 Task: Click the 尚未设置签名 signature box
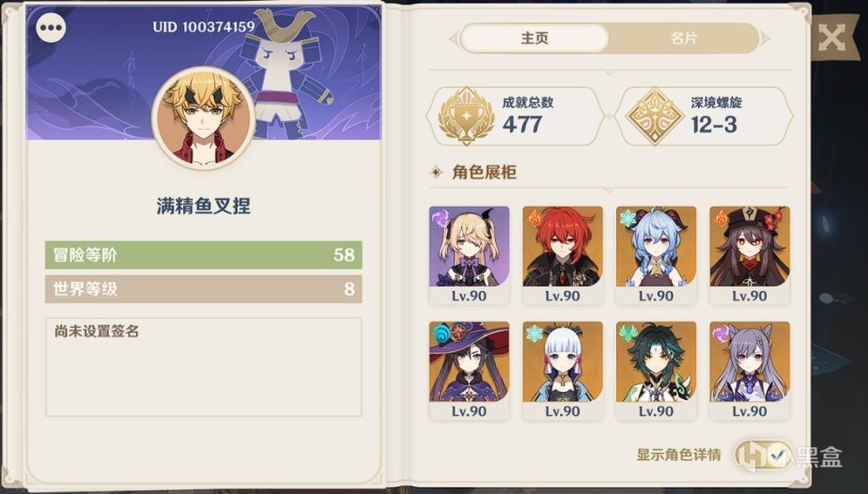click(x=203, y=367)
